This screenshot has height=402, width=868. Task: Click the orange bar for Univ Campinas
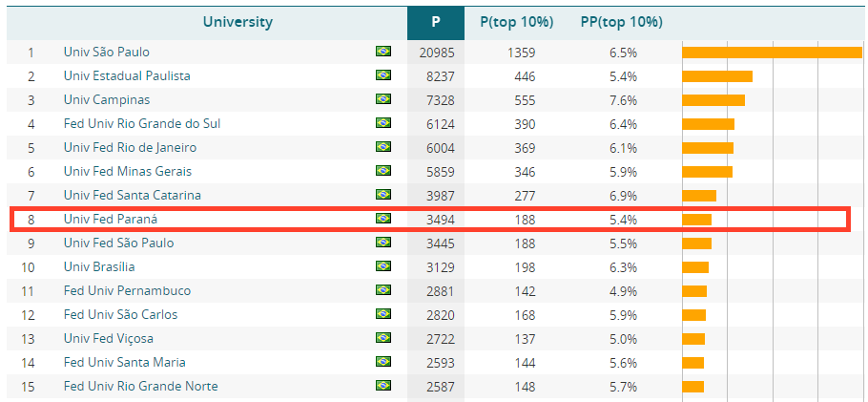[x=713, y=100]
